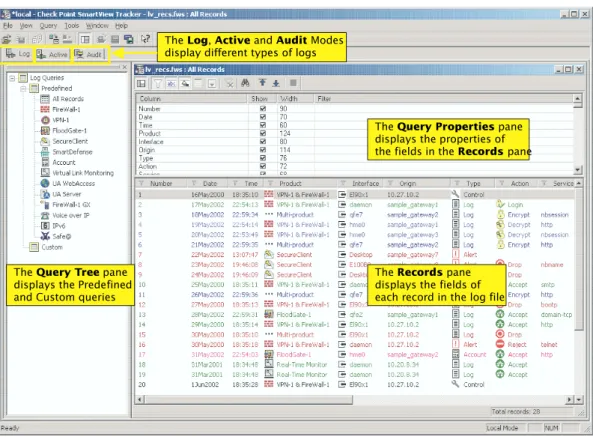
Task: Click the SecureClient icon in query tree
Action: tap(45, 141)
